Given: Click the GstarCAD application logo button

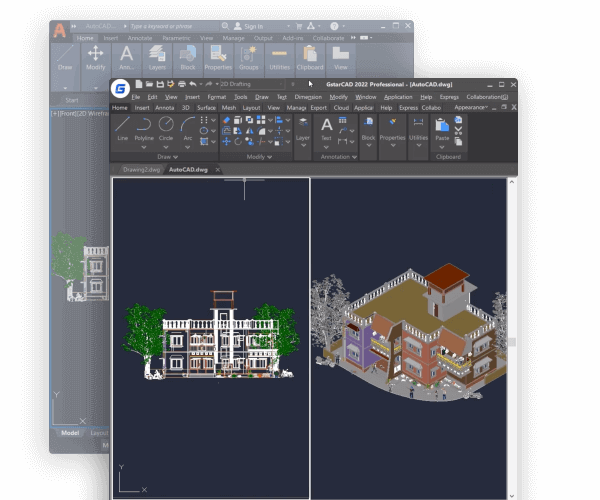Looking at the screenshot, I should (x=120, y=87).
